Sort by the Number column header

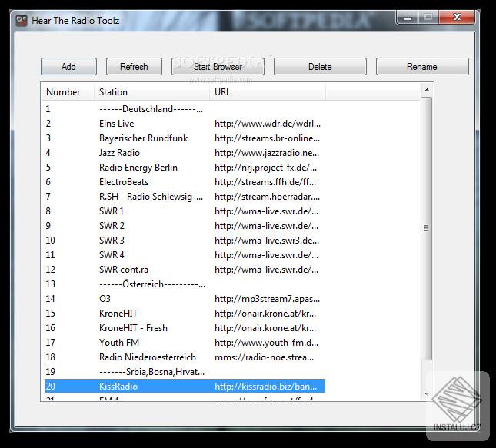[68, 92]
